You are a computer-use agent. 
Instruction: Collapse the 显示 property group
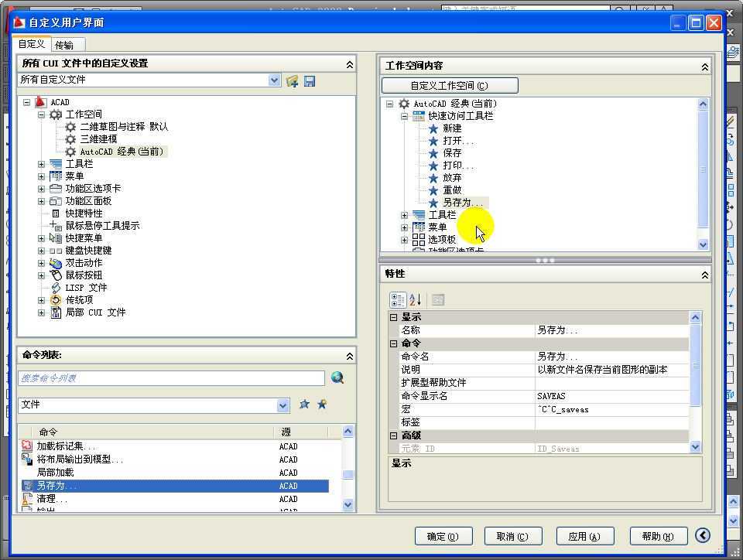click(x=393, y=317)
